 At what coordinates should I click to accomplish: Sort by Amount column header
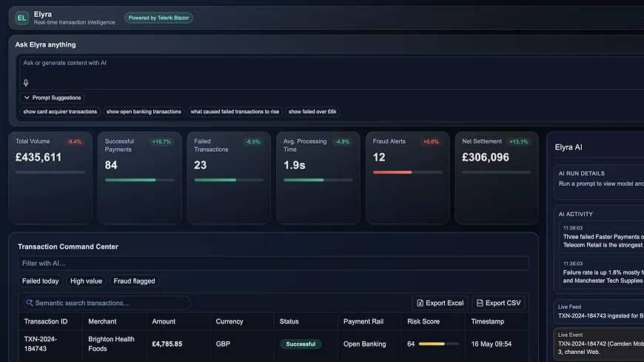(x=178, y=321)
